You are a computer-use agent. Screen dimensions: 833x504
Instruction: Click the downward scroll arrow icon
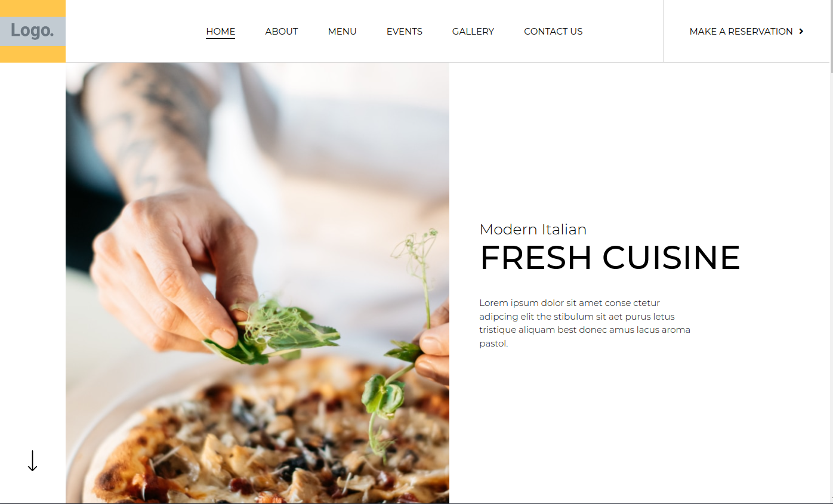(x=33, y=461)
